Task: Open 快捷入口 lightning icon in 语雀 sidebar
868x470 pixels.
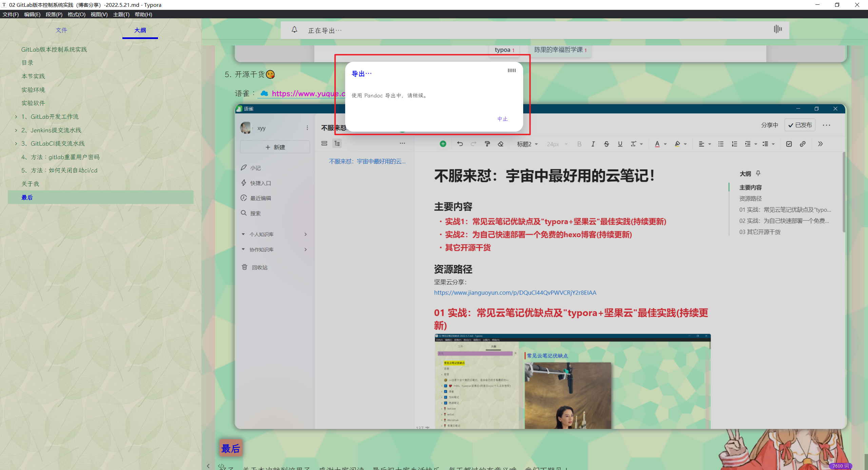Action: 244,183
